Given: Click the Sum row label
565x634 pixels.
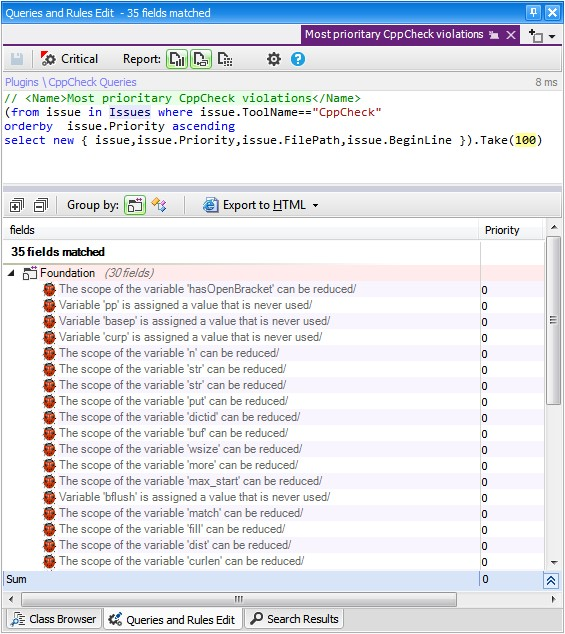Looking at the screenshot, I should 16,579.
